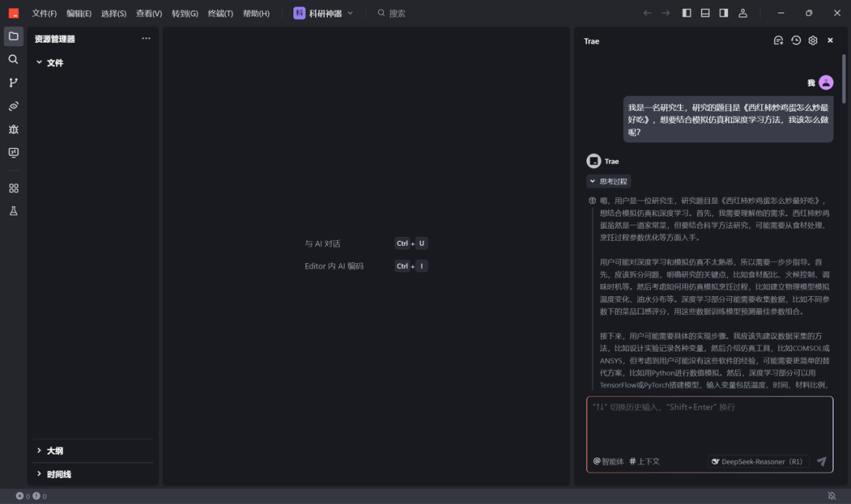Open the 转到(G) menu

(x=184, y=13)
